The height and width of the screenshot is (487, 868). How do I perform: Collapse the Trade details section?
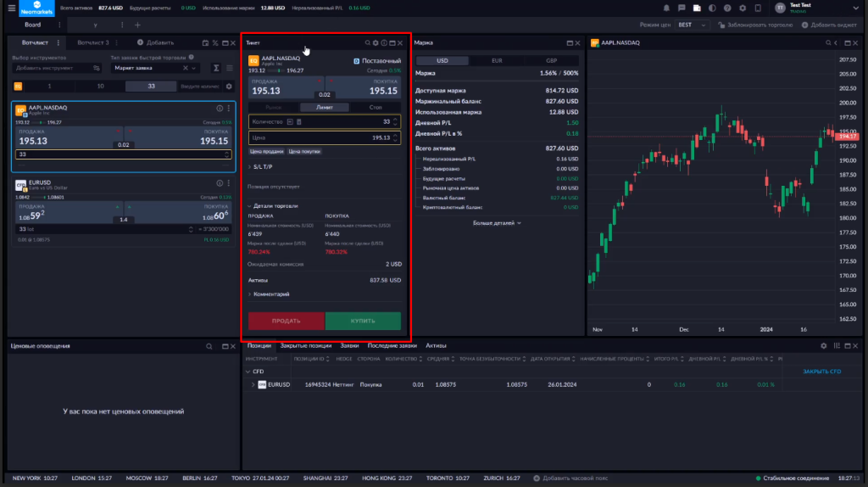point(273,206)
